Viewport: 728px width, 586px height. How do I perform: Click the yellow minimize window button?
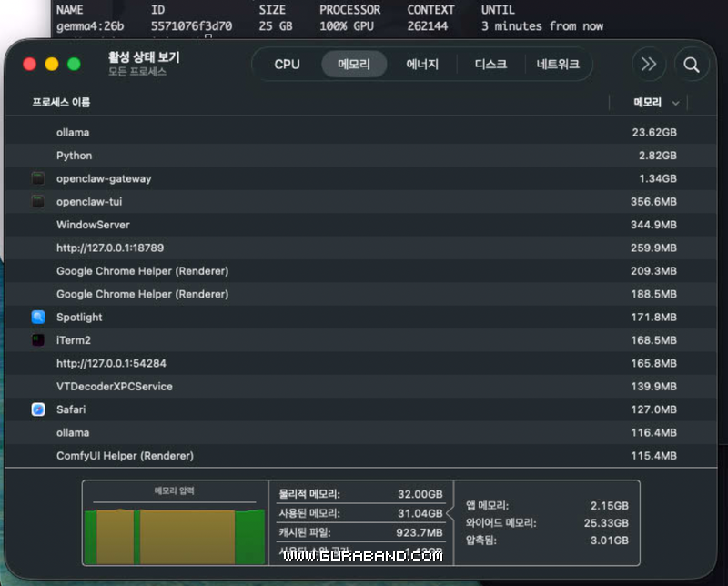pos(52,65)
